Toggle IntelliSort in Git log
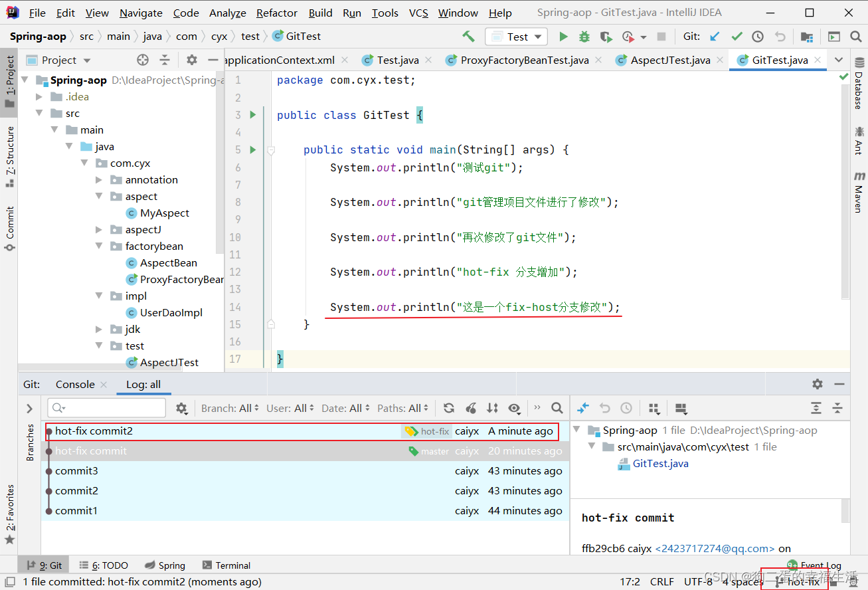 click(x=492, y=408)
